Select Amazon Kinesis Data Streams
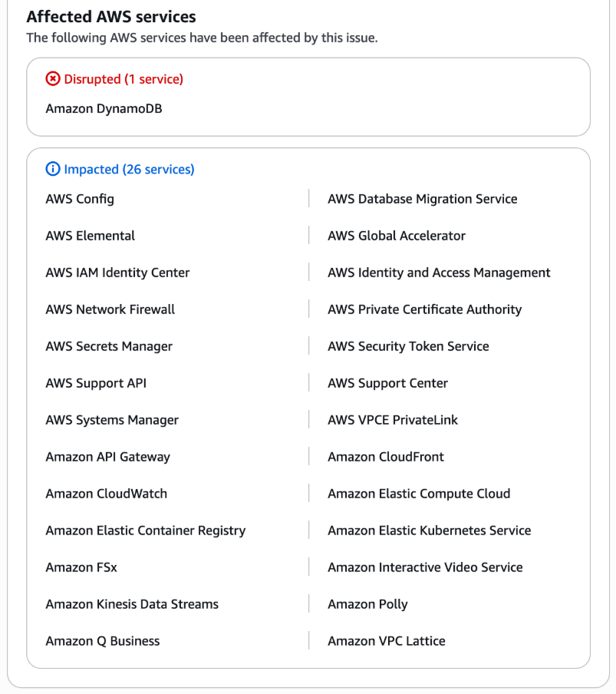This screenshot has height=694, width=616. [x=132, y=604]
